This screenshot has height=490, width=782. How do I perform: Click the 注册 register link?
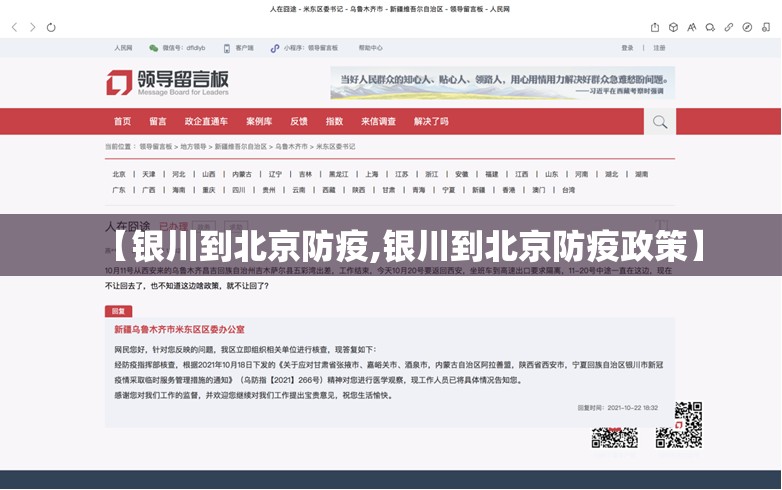coord(659,47)
